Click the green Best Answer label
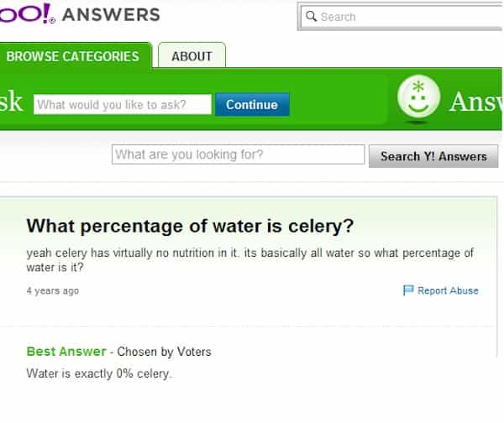 (66, 352)
